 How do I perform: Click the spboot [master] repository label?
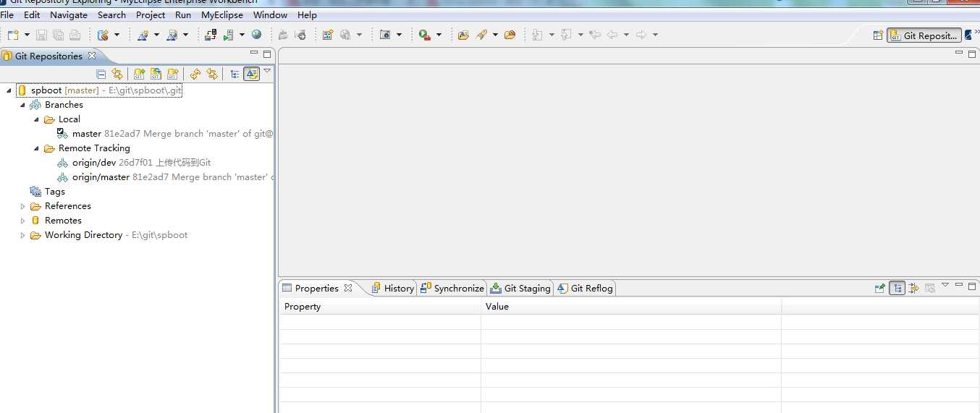[x=64, y=90]
